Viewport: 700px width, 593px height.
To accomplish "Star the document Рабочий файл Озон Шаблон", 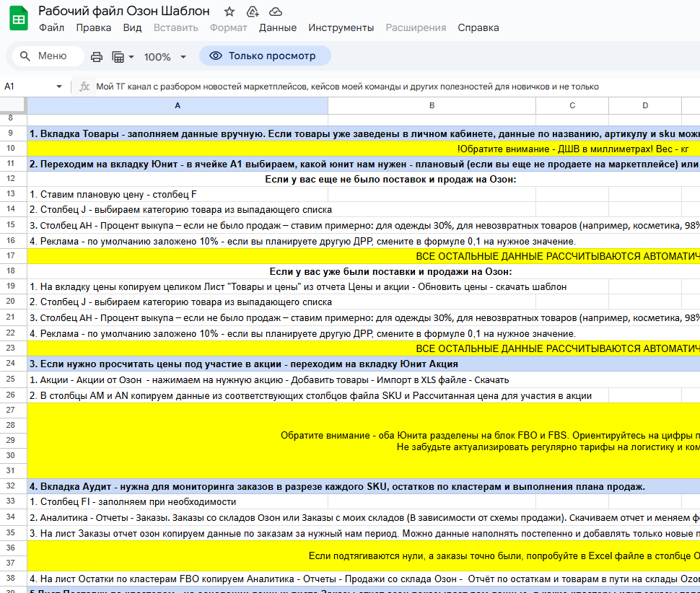I will pos(229,12).
